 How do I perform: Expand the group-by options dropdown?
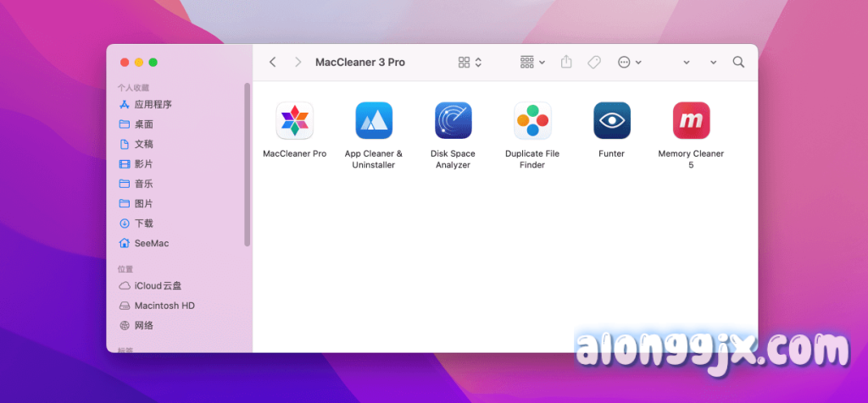coord(532,63)
